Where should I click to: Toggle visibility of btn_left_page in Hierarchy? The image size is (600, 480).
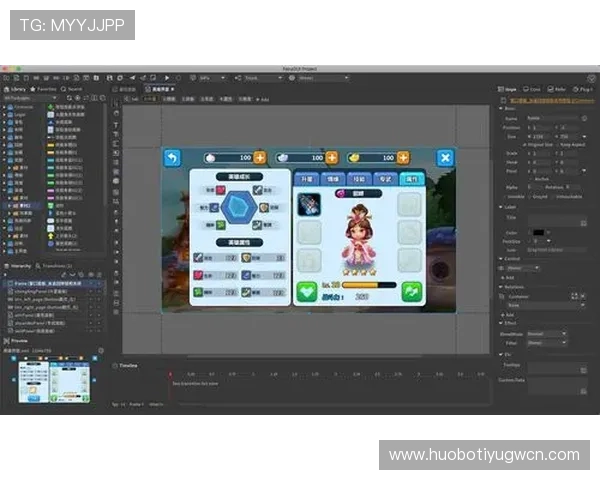click(91, 299)
